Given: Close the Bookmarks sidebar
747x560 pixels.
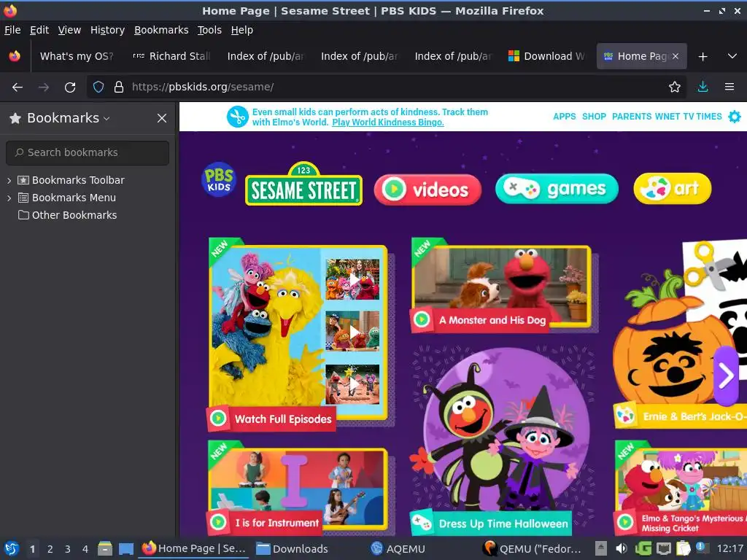Looking at the screenshot, I should (x=162, y=118).
